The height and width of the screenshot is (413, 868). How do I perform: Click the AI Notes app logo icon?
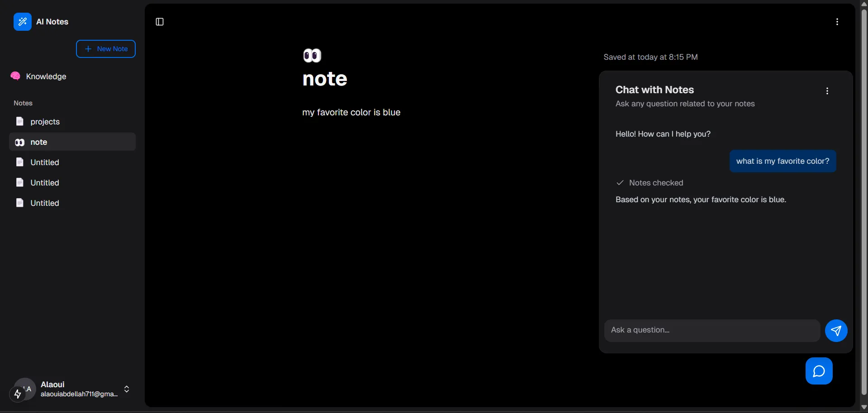[x=23, y=22]
